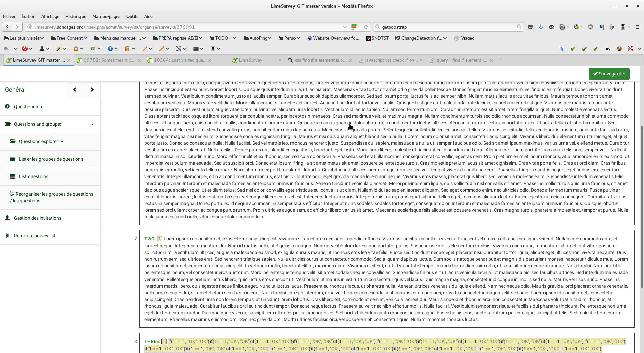Open the uBlock shield icon
Image resolution: width=644 pixels, height=353 pixels.
pos(591,27)
